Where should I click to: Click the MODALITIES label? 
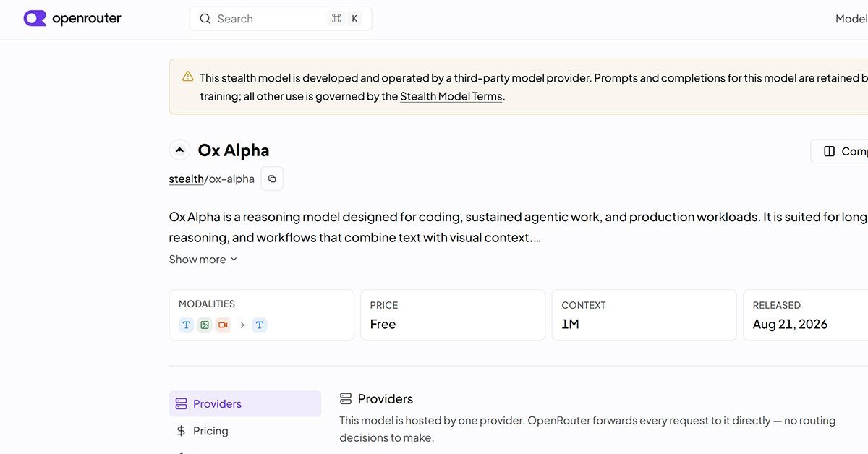click(207, 304)
